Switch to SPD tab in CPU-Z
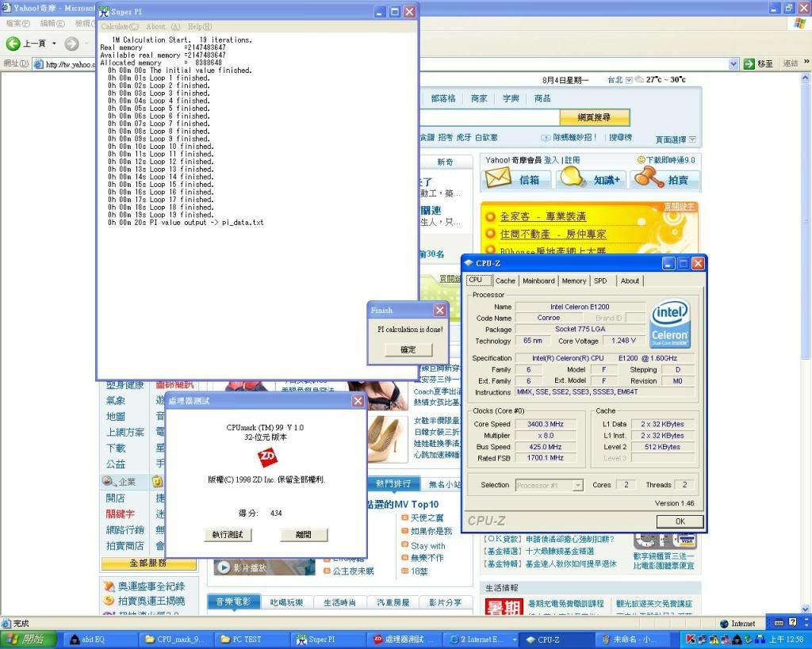This screenshot has width=812, height=649. click(600, 281)
